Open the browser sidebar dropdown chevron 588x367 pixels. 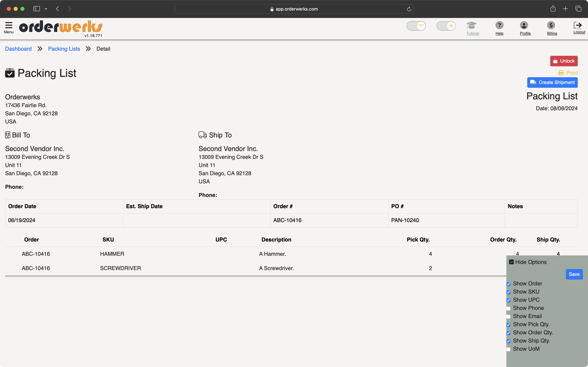46,9
